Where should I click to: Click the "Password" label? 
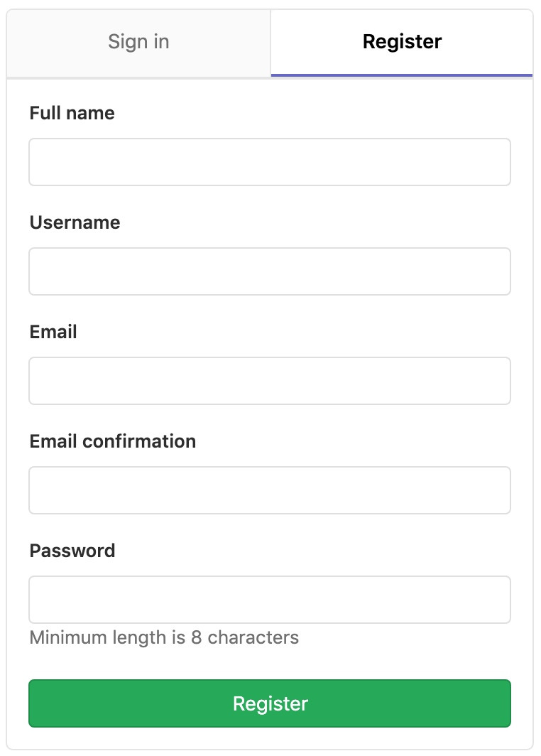coord(72,551)
